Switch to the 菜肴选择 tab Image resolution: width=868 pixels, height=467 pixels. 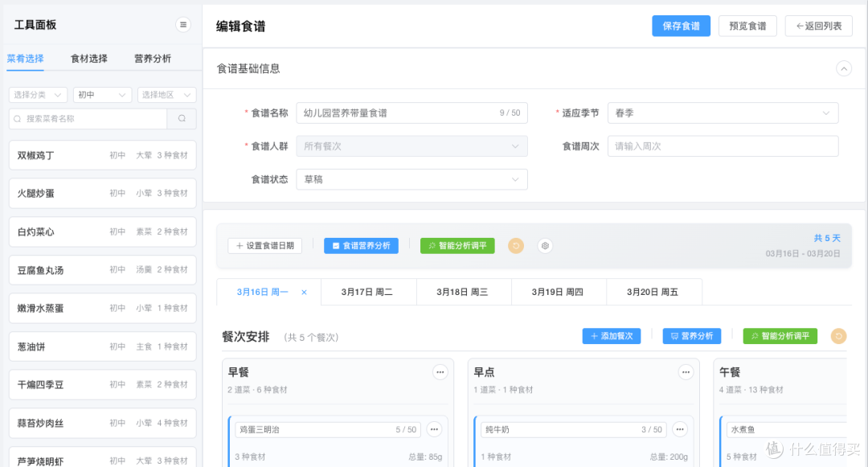point(26,59)
